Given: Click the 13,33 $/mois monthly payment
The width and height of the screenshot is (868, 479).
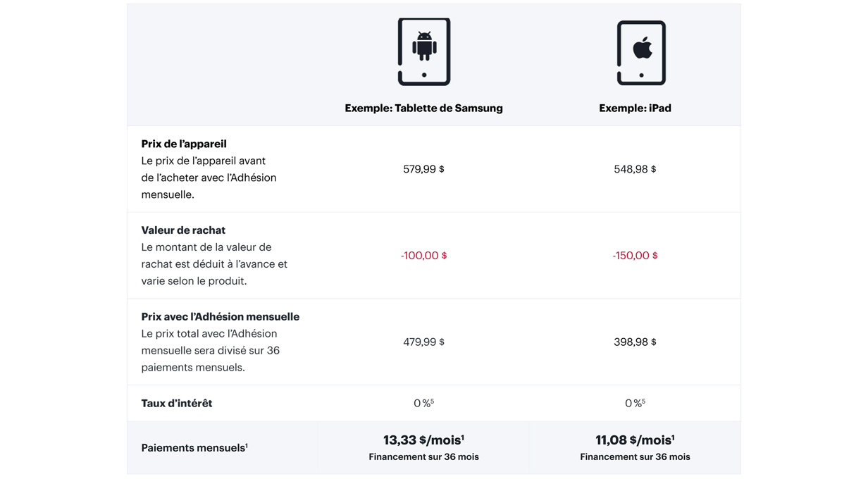Looking at the screenshot, I should click(423, 440).
